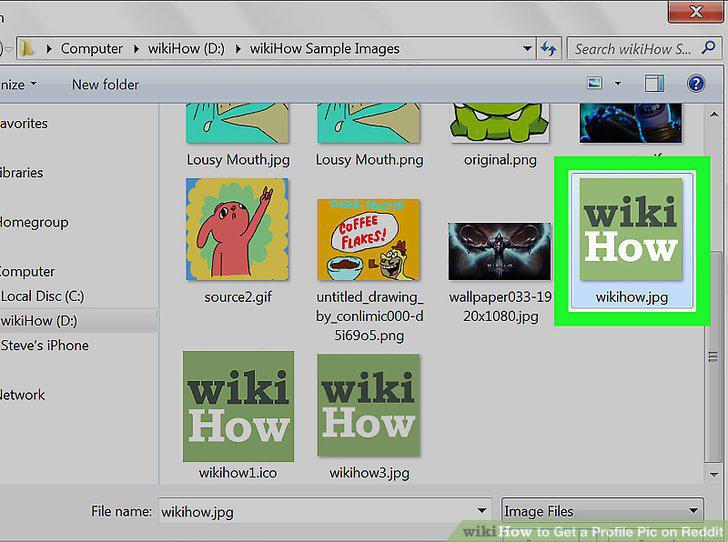The height and width of the screenshot is (542, 728).
Task: Open Homegroup in the navigation pane
Action: click(34, 222)
